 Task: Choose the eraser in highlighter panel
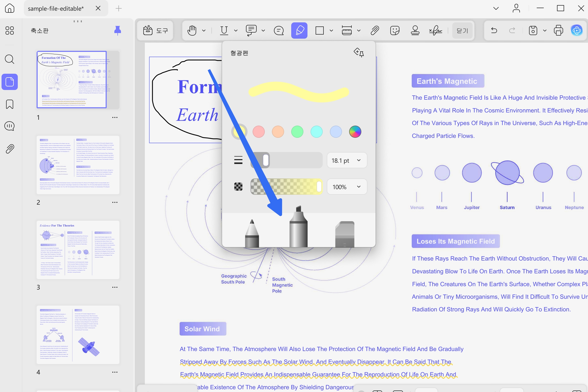[x=345, y=234]
